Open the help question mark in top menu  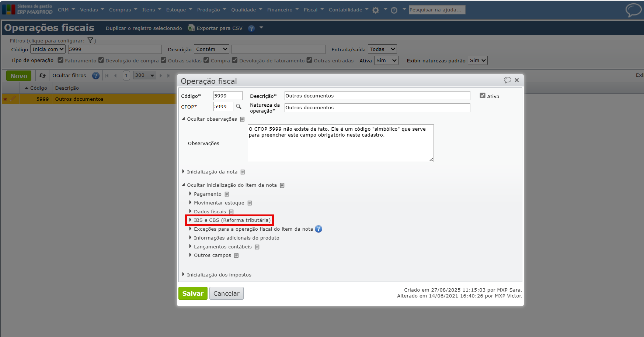[394, 10]
